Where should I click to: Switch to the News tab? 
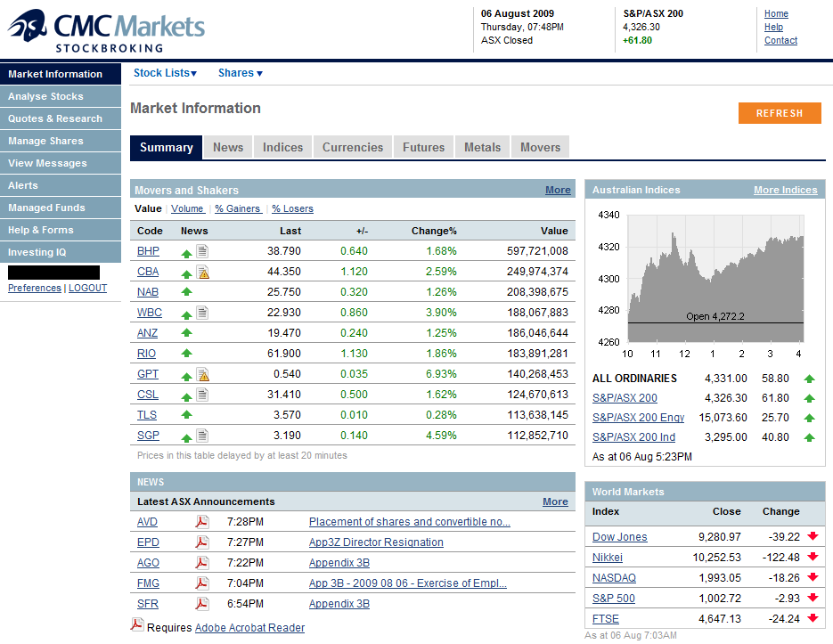[x=228, y=147]
